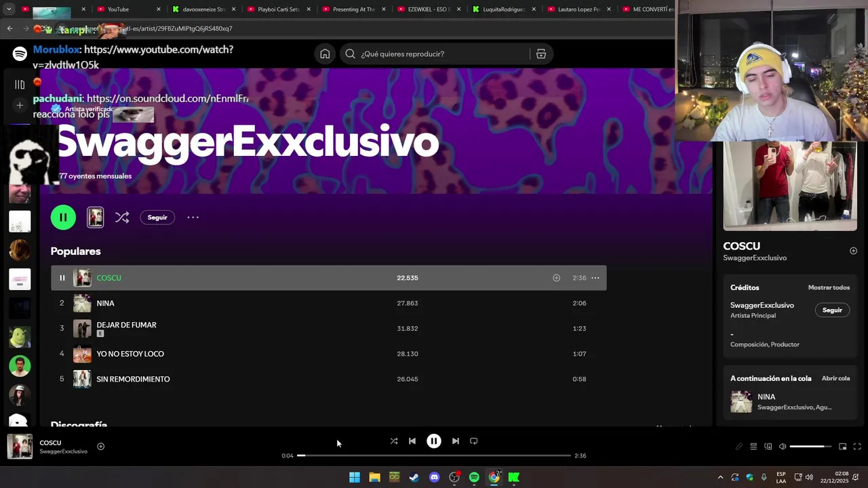Add current song via plus in player bar
This screenshot has width=868, height=488.
100,446
